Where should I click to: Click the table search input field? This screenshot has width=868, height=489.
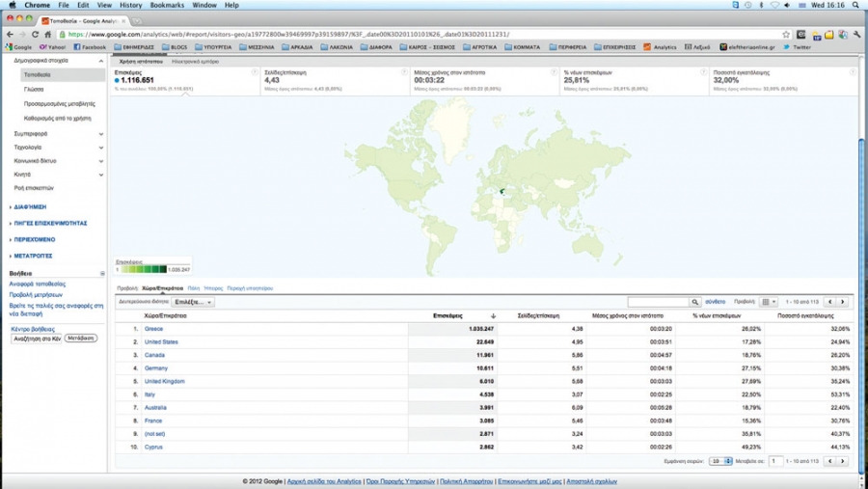[657, 302]
